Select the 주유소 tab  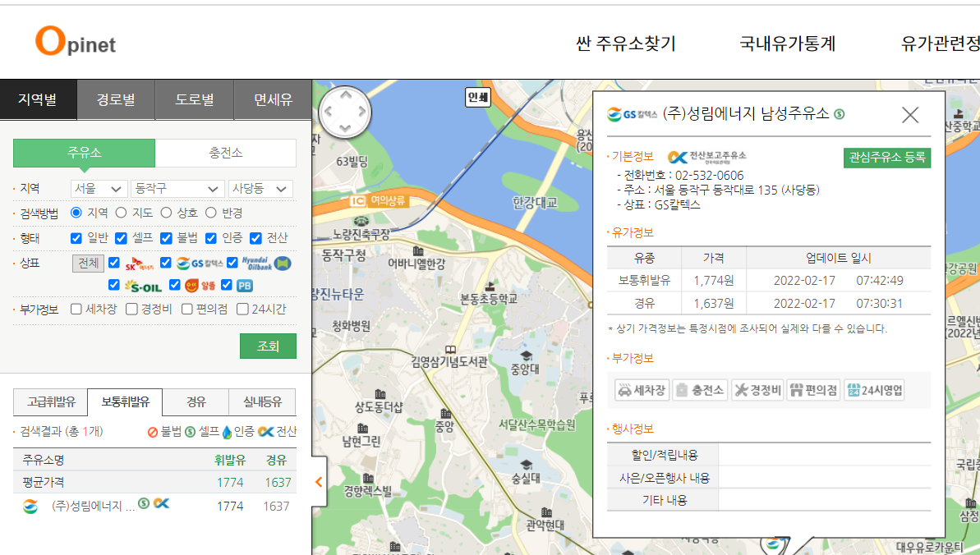coord(85,154)
